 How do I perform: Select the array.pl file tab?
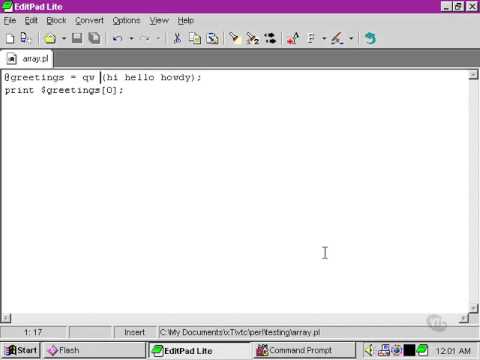(x=27, y=59)
